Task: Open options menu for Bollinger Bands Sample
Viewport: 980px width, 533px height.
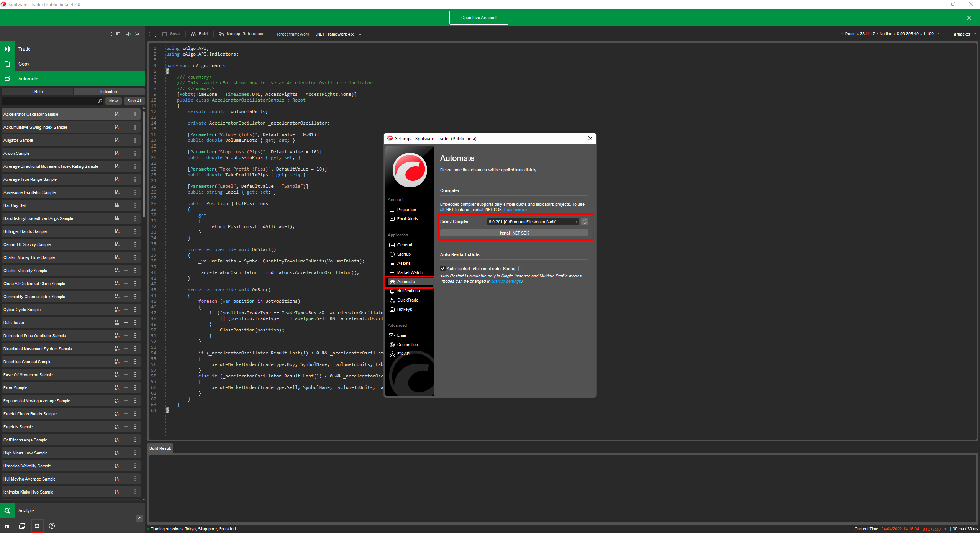Action: click(x=135, y=231)
